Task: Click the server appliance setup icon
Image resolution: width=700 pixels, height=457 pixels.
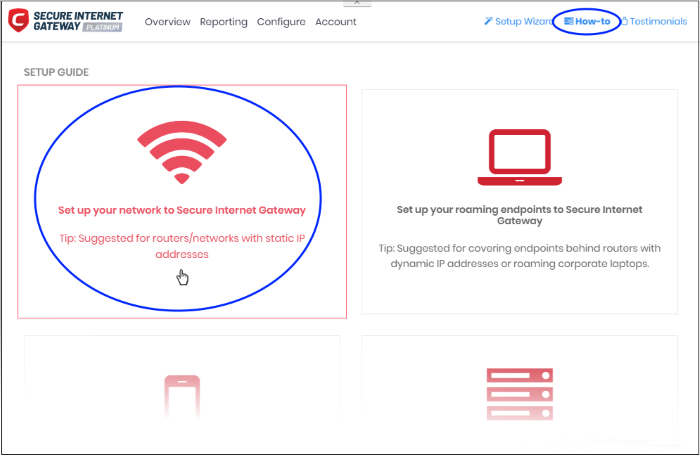Action: coord(520,394)
